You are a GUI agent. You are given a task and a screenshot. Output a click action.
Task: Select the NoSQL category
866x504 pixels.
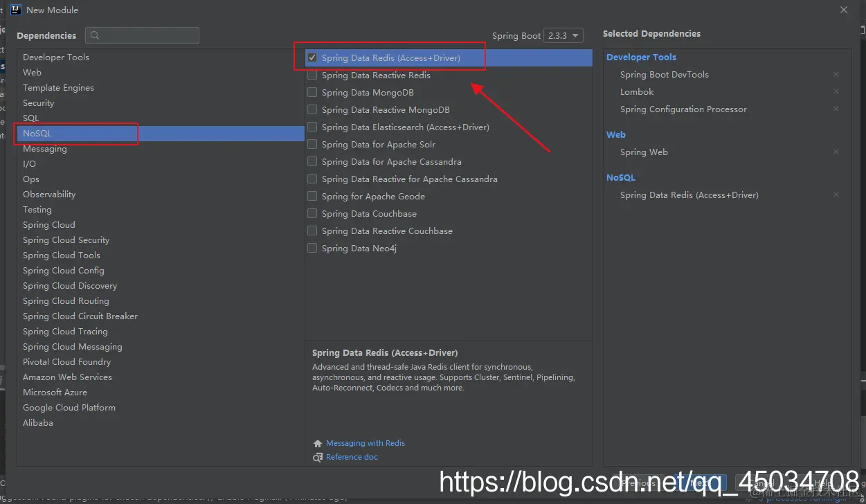click(161, 133)
